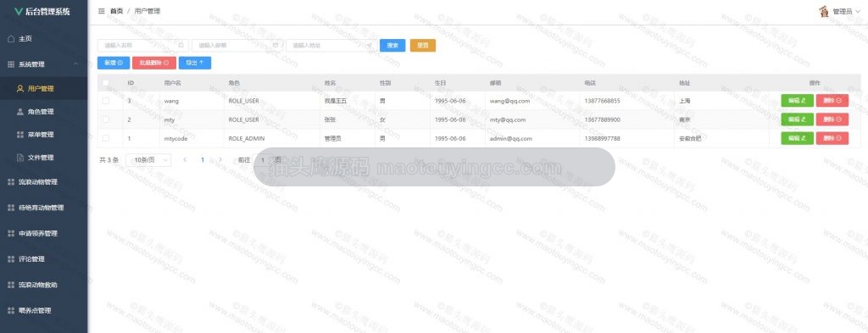This screenshot has height=333, width=868.
Task: Click the grid icon beside 喂养点管理
Action: [x=11, y=310]
